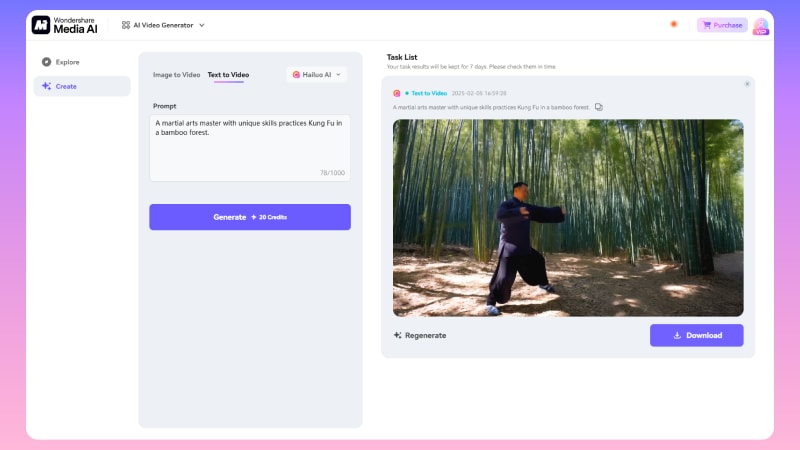The width and height of the screenshot is (800, 450).
Task: Copy the task prompt text via copy icon
Action: (598, 107)
